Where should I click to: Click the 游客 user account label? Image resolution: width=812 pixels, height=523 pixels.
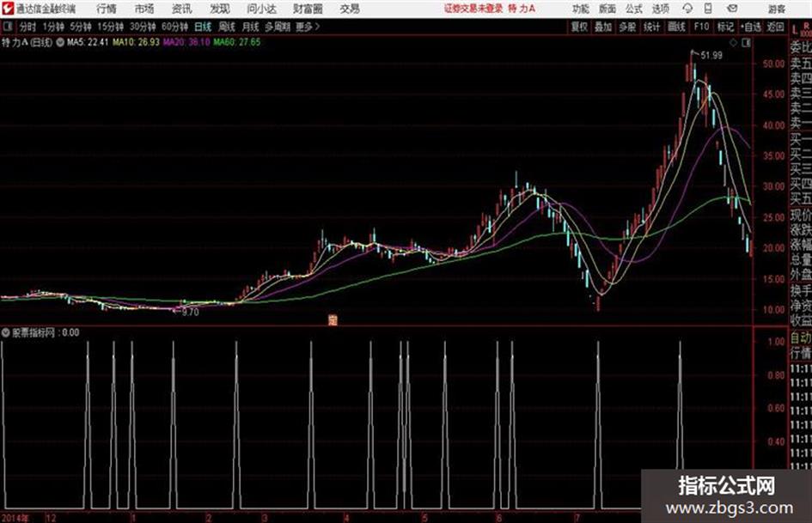tap(776, 9)
